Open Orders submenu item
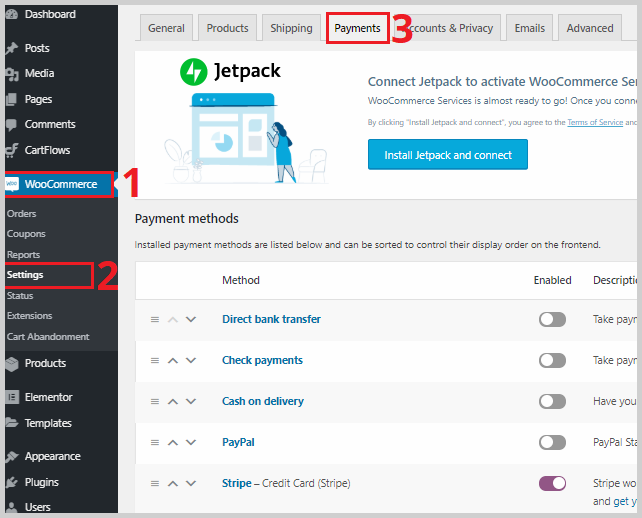 (22, 214)
